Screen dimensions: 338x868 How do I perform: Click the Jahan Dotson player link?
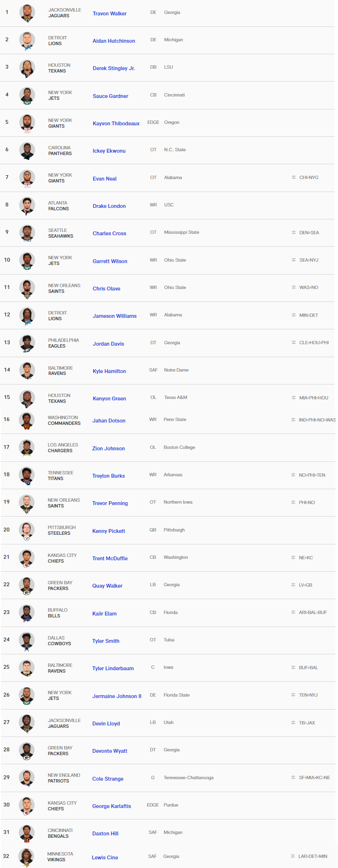coord(109,421)
